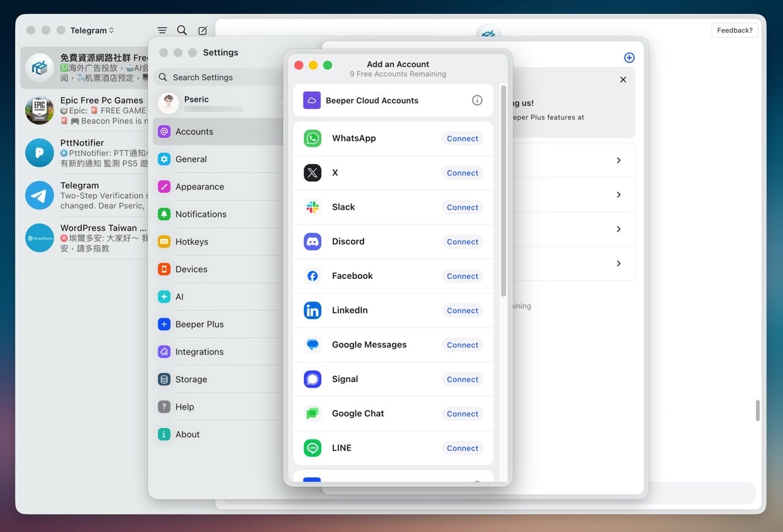783x532 pixels.
Task: Select Devices in the Settings sidebar
Action: pyautogui.click(x=218, y=269)
